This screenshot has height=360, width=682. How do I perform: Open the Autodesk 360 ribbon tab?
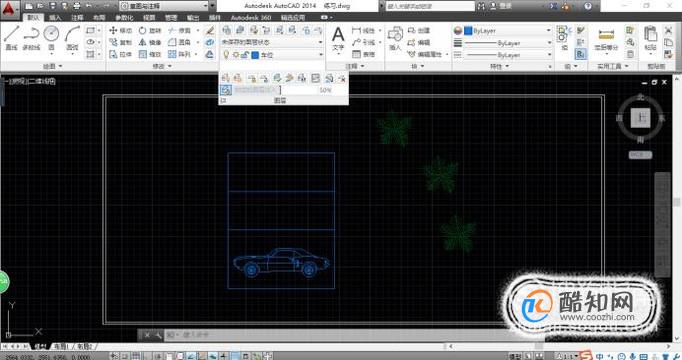(x=251, y=17)
